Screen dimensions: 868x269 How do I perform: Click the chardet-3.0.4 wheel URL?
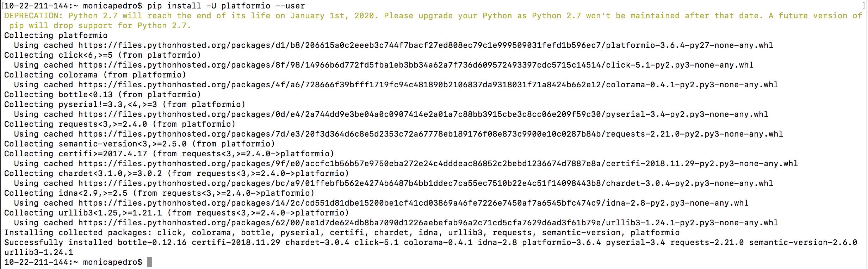point(426,183)
